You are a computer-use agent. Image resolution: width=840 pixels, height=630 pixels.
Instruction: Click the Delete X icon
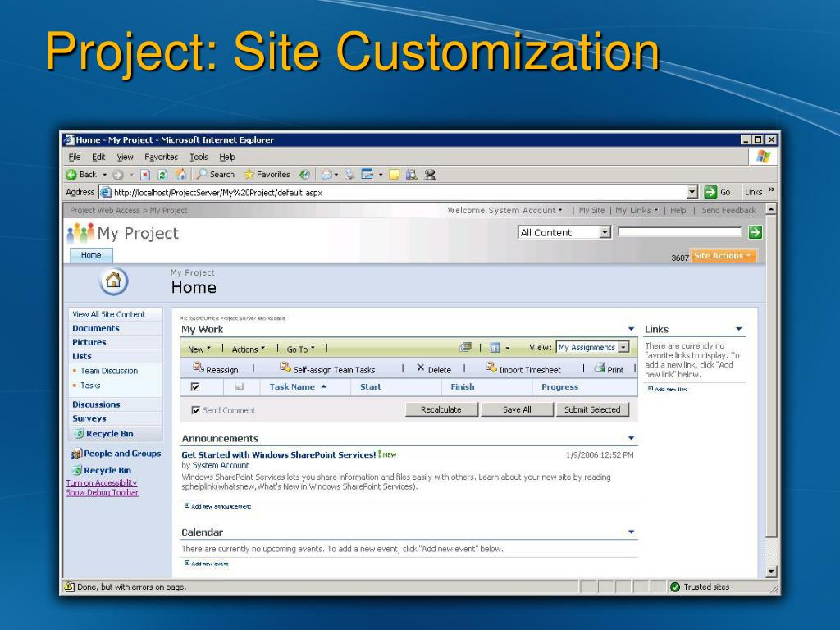(421, 368)
